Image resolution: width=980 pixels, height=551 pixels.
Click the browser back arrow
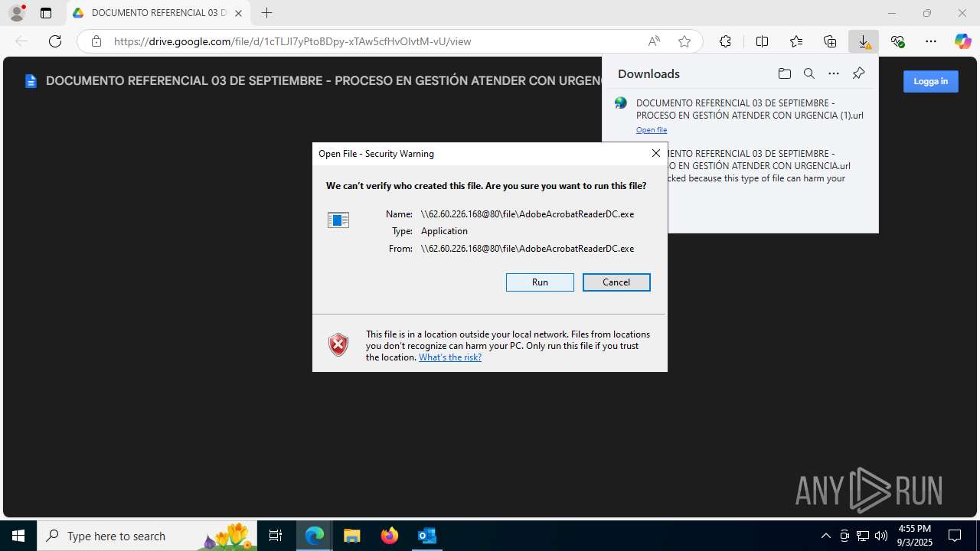[21, 41]
